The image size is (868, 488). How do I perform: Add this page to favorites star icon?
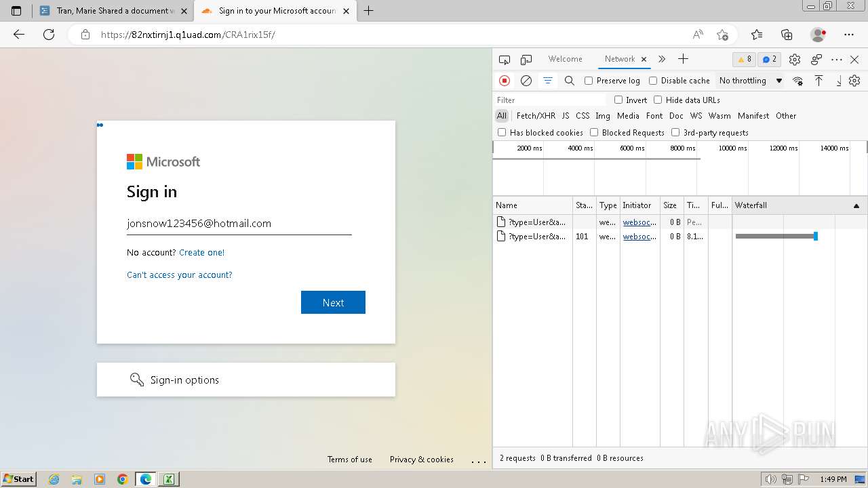click(x=722, y=35)
